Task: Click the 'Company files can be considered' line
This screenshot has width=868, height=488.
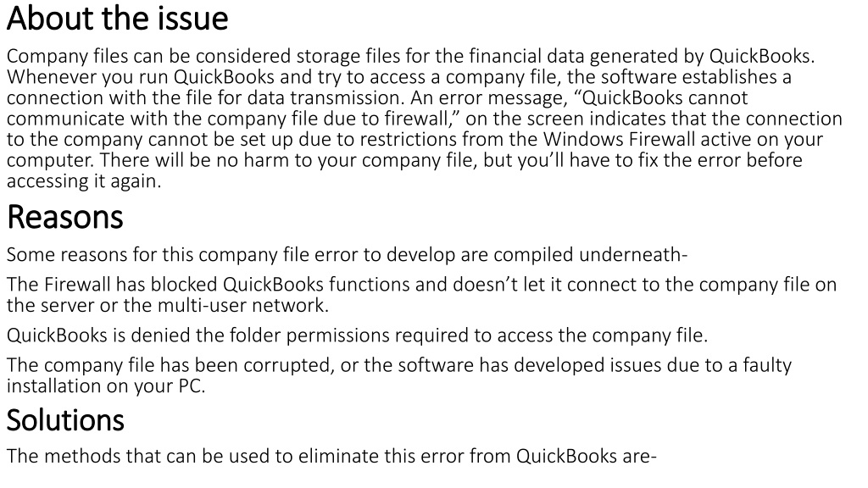Action: click(411, 57)
